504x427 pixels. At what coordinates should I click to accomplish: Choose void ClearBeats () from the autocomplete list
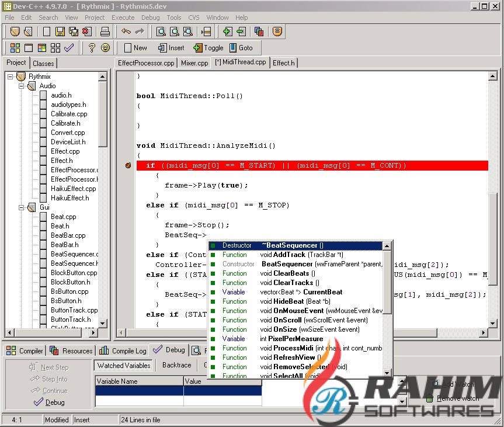tap(296, 273)
